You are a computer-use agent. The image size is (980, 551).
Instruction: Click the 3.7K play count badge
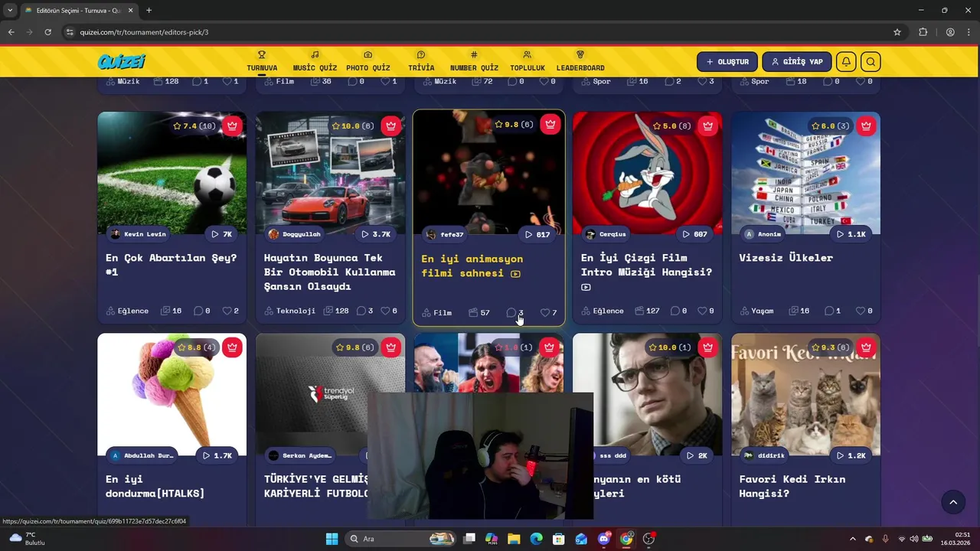tap(376, 234)
